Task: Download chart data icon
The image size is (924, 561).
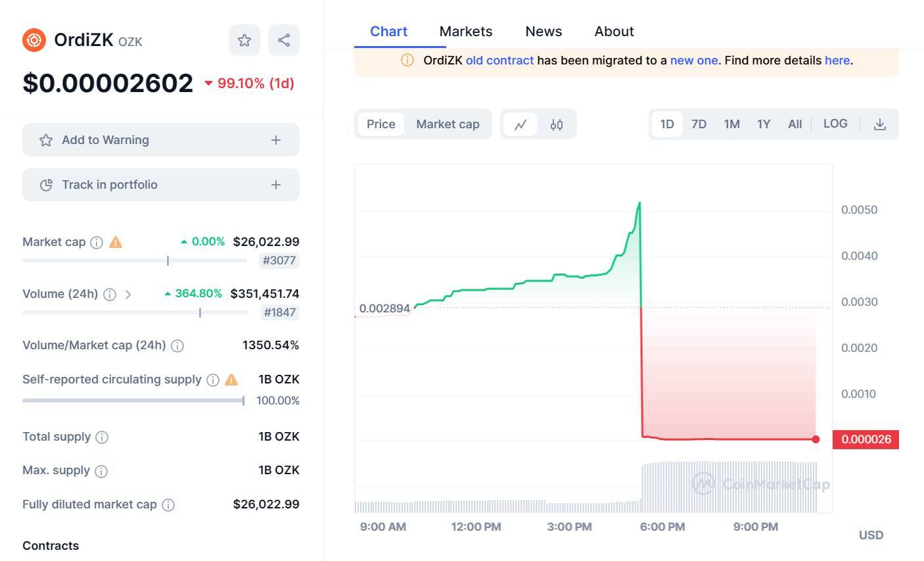Action: (x=880, y=124)
